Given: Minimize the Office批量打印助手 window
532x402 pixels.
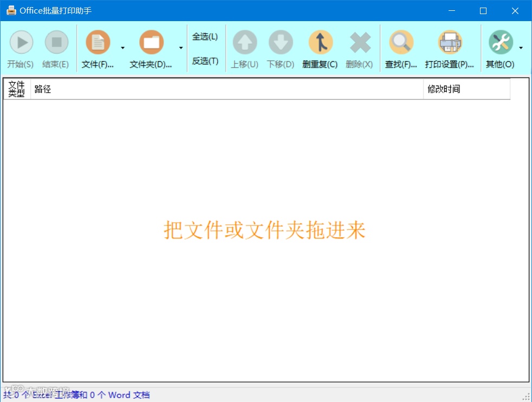Looking at the screenshot, I should coord(452,10).
